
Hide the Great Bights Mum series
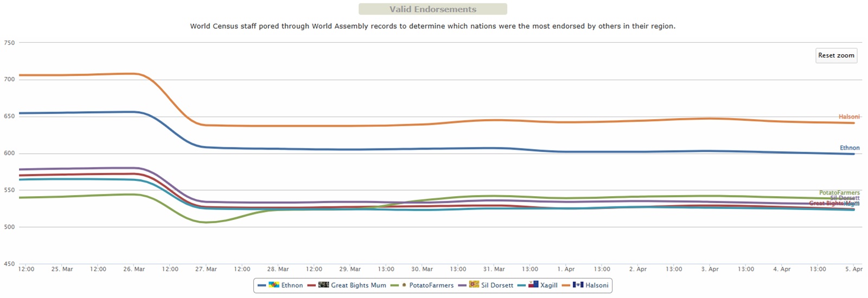358,286
